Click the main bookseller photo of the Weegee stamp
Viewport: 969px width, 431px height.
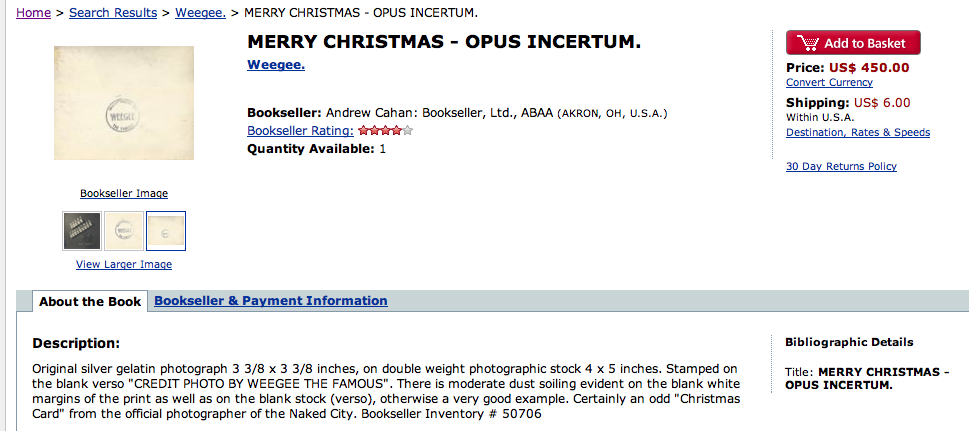coord(124,103)
